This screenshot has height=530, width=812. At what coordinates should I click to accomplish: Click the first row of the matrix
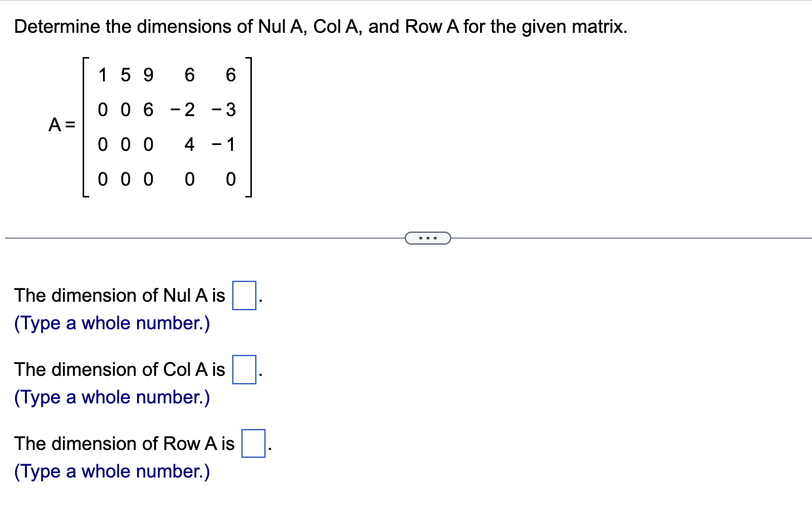166,75
